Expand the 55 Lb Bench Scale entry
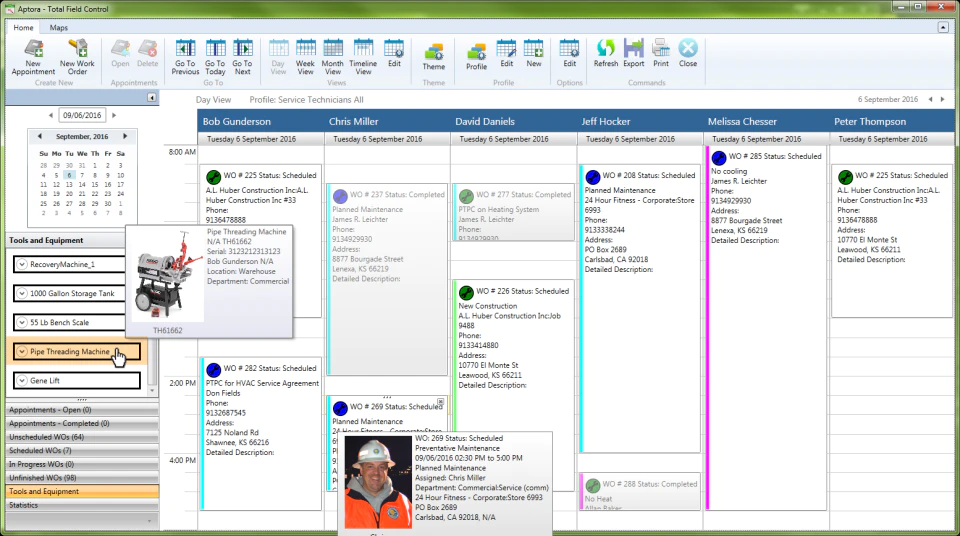Image resolution: width=960 pixels, height=536 pixels. tap(22, 322)
